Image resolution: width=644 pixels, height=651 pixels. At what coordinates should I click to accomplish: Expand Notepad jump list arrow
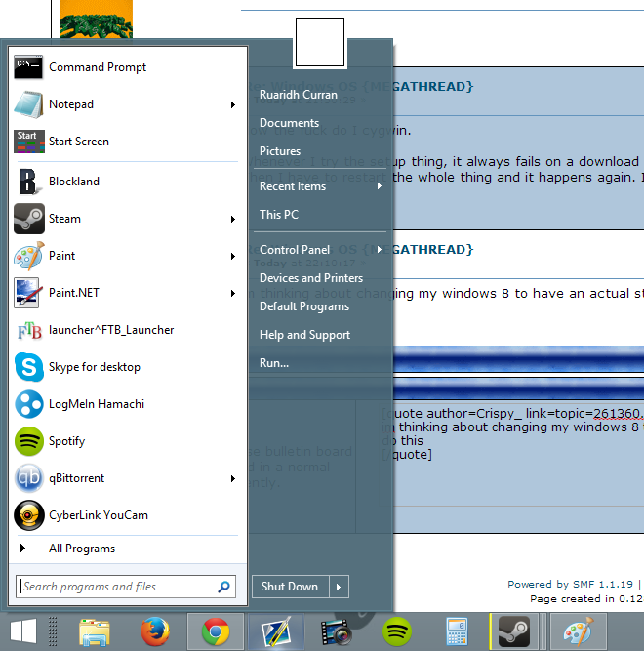233,105
